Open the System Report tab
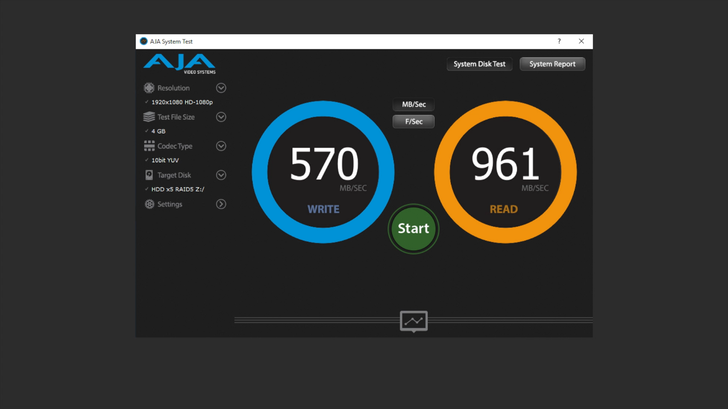This screenshot has height=409, width=728. 552,64
